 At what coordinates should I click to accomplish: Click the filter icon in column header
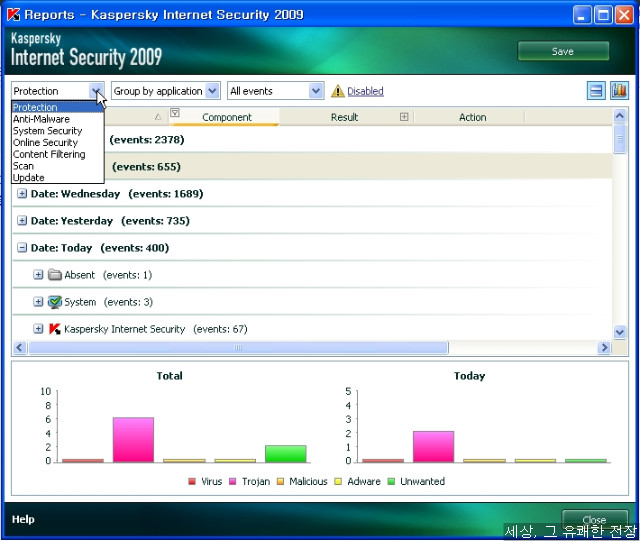pos(175,113)
